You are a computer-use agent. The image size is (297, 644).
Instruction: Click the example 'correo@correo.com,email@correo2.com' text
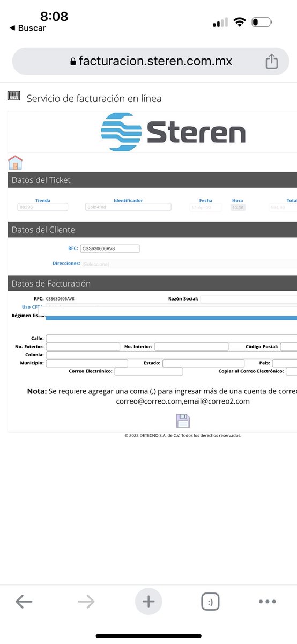[x=183, y=401]
